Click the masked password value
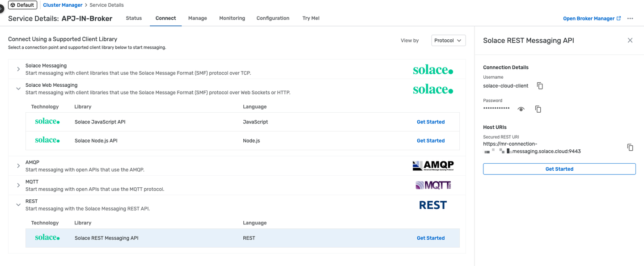 coord(496,109)
